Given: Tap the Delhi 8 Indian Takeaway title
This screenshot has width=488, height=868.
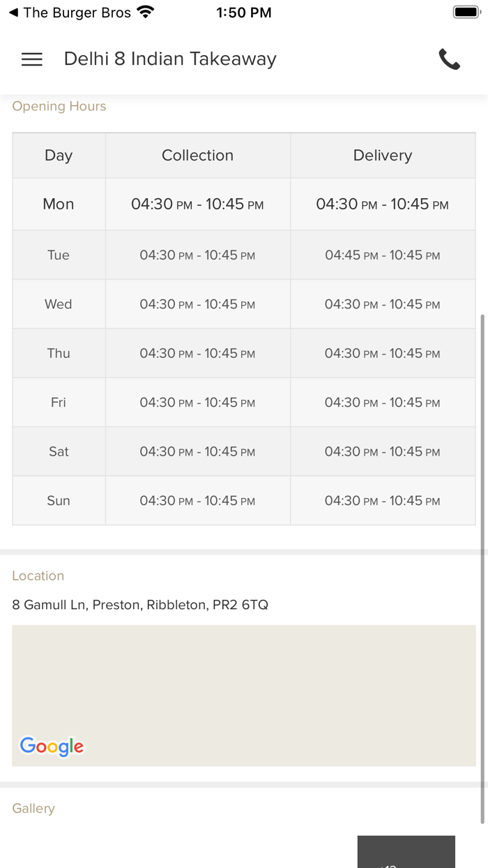Looking at the screenshot, I should coord(170,59).
